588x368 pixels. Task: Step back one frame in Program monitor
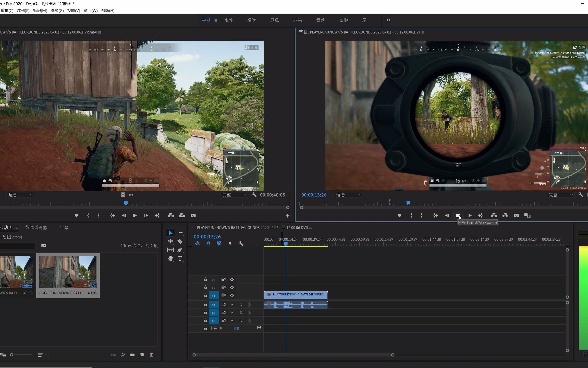coord(447,215)
